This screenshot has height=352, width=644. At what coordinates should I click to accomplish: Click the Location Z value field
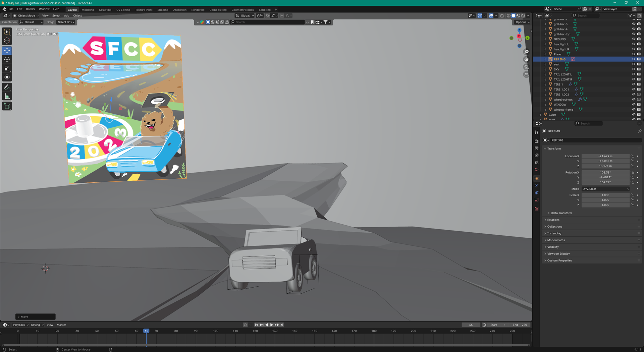[x=605, y=166]
